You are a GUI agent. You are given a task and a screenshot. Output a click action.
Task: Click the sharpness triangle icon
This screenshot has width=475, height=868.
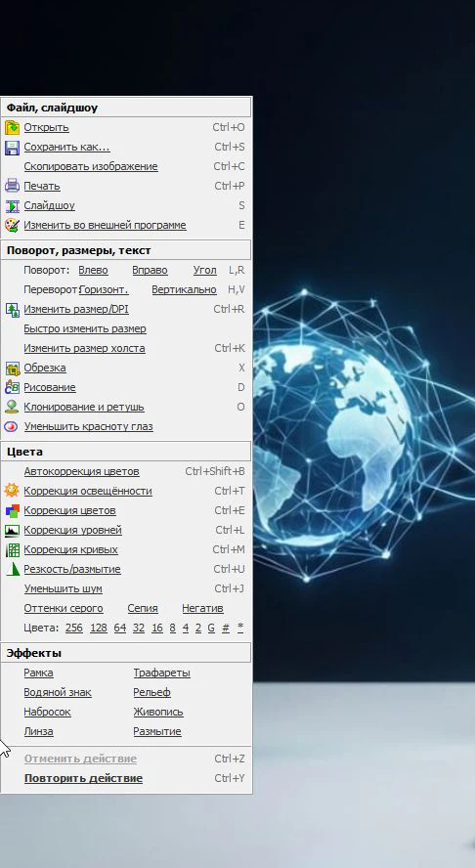click(x=12, y=569)
